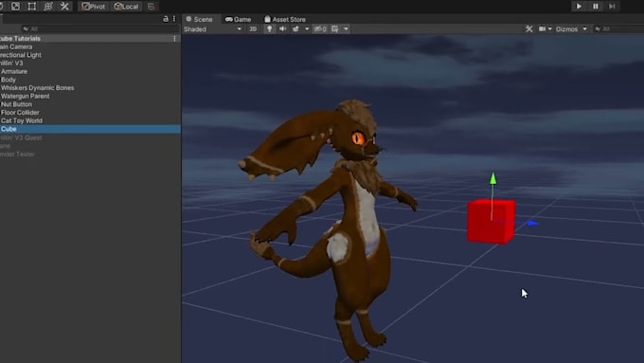Select the Scale tool in top toolbar
The image size is (644, 363).
point(15,7)
